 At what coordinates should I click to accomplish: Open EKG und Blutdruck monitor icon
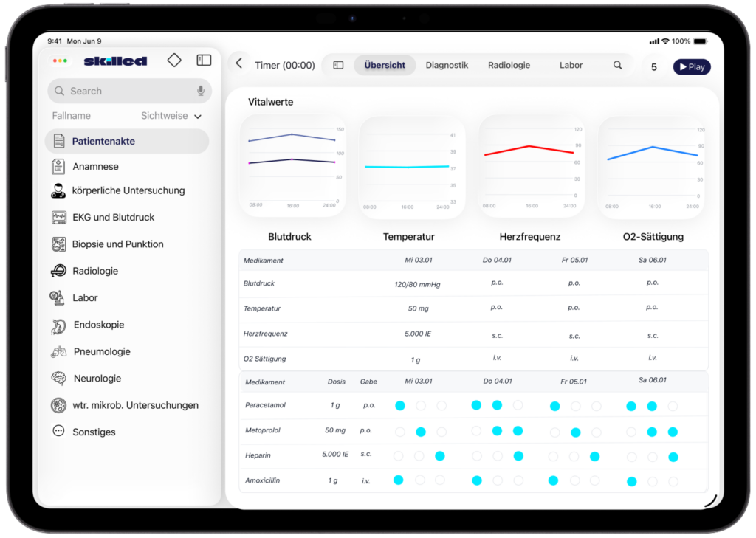[x=58, y=218]
